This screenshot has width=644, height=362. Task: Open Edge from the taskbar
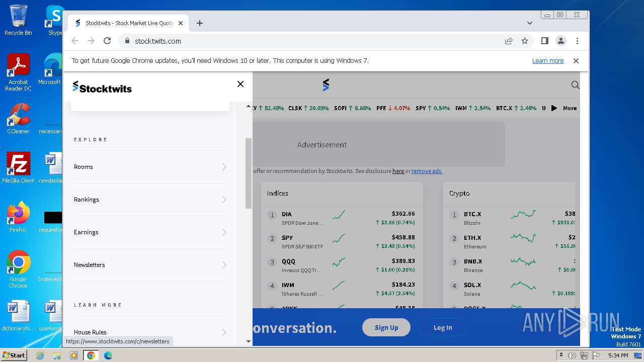(x=108, y=355)
